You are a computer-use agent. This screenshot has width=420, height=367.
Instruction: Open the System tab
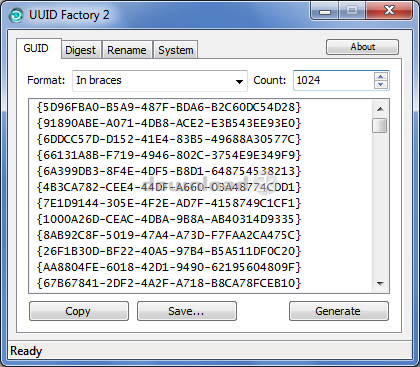(176, 50)
